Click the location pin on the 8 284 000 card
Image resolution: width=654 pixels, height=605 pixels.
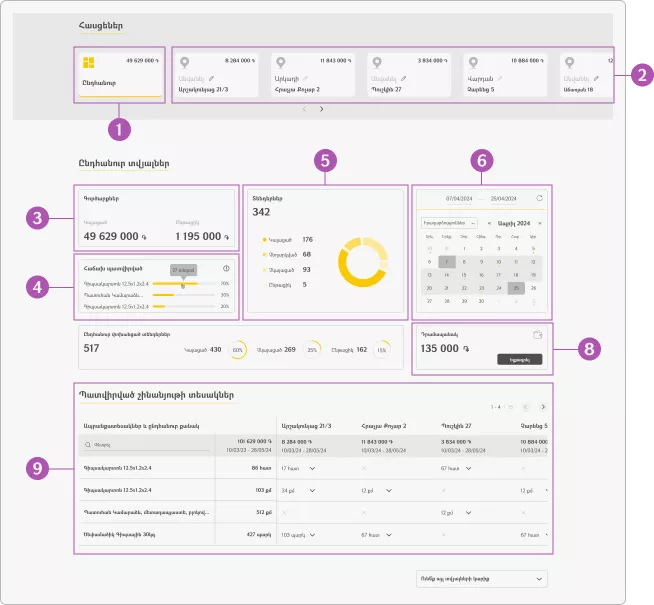(183, 62)
